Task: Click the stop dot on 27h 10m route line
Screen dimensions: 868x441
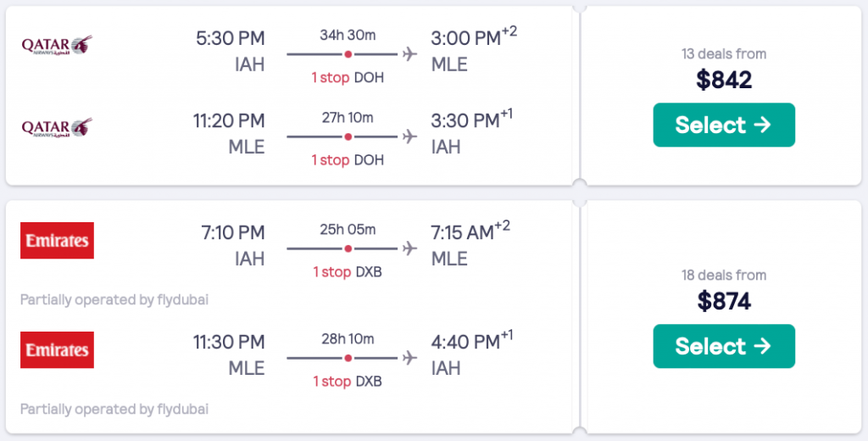Action: coord(348,137)
